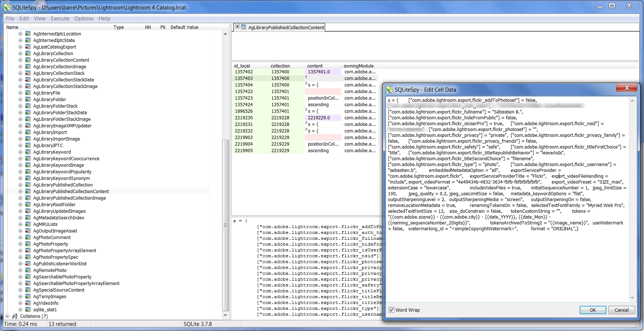Click the AgLibraryIPTC table icon
Viewport: 644px width, 331px height.
[28, 146]
